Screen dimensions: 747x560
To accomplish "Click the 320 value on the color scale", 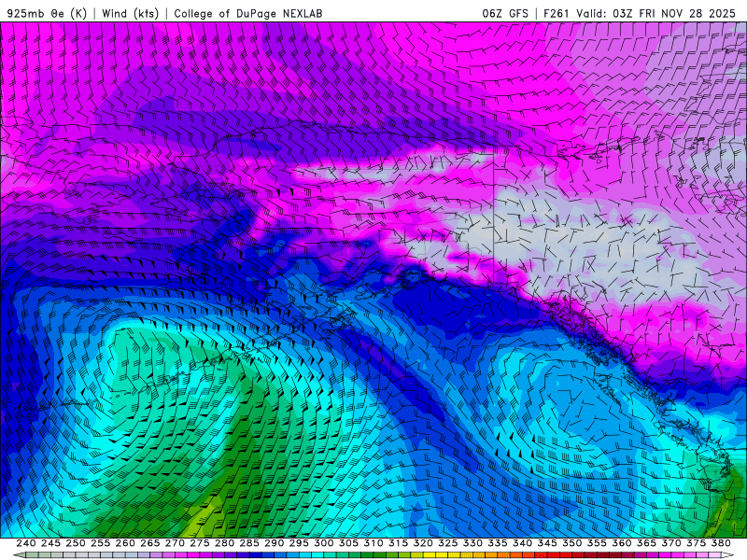I will pos(423,543).
